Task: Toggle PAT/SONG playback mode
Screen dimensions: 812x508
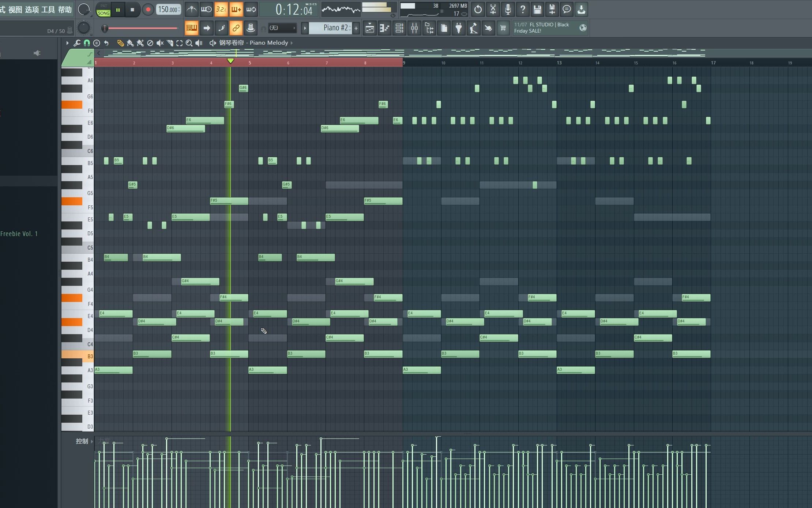Action: coord(104,10)
